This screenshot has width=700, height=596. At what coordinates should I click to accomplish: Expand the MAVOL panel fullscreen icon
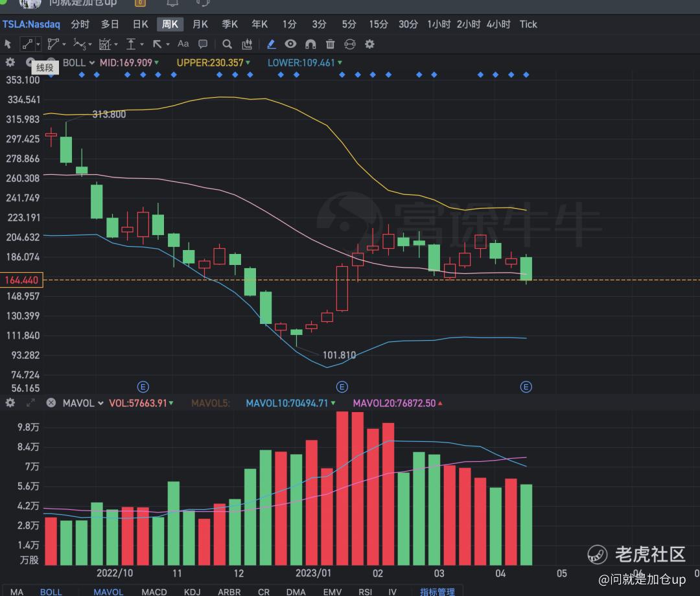pyautogui.click(x=30, y=403)
